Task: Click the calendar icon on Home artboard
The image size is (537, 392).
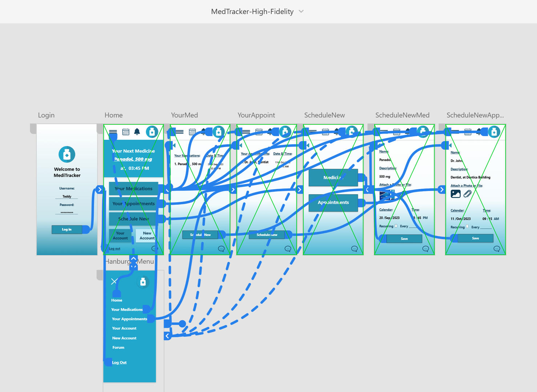Action: pyautogui.click(x=126, y=132)
